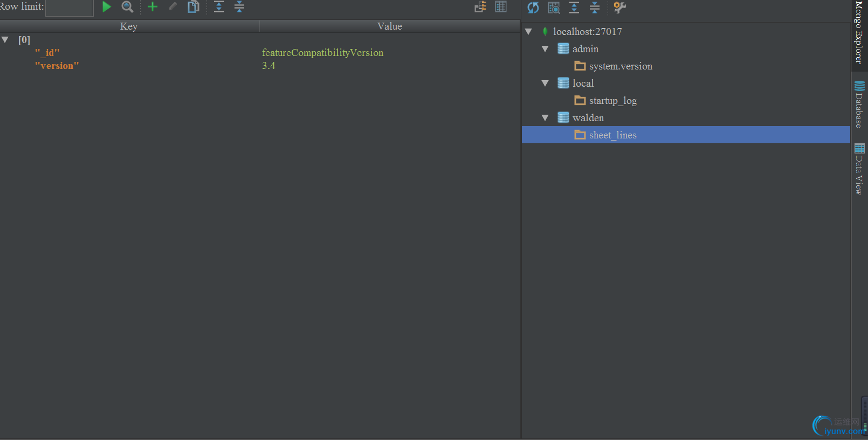This screenshot has height=440, width=868.
Task: Expand all nodes in Mongo Explorer toolbar
Action: click(x=574, y=8)
